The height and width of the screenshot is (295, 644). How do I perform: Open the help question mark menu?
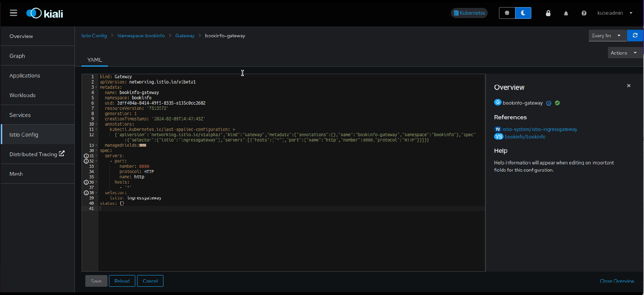(x=584, y=13)
